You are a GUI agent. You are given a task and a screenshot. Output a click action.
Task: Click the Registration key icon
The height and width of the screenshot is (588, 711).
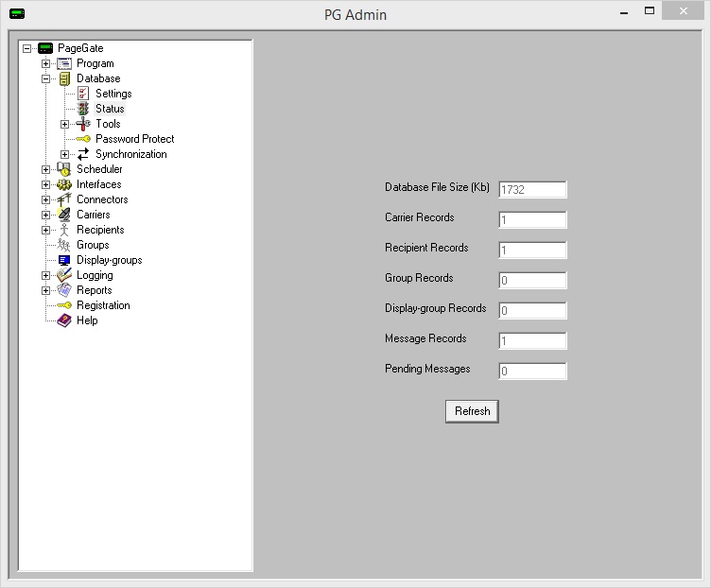pyautogui.click(x=64, y=305)
